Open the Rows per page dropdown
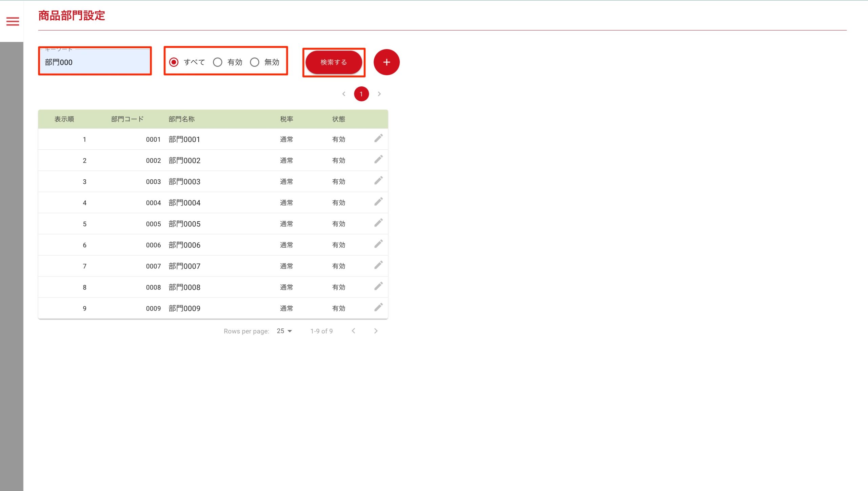 click(x=284, y=331)
